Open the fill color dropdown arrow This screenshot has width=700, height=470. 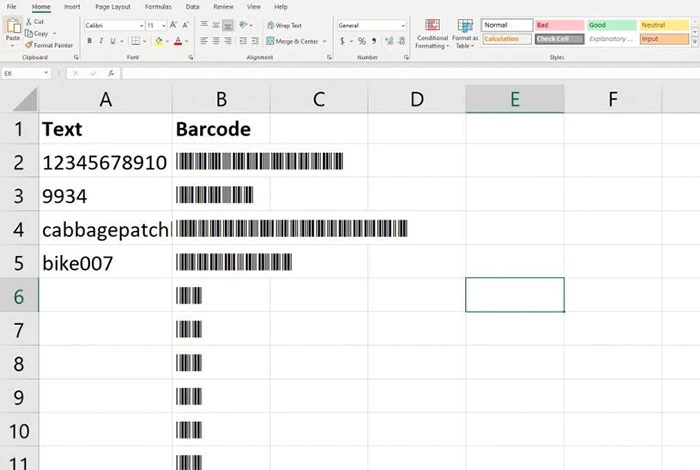coord(167,42)
